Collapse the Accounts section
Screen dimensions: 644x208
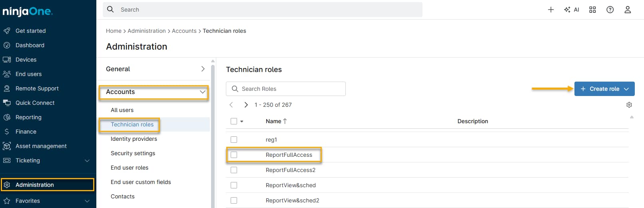202,92
